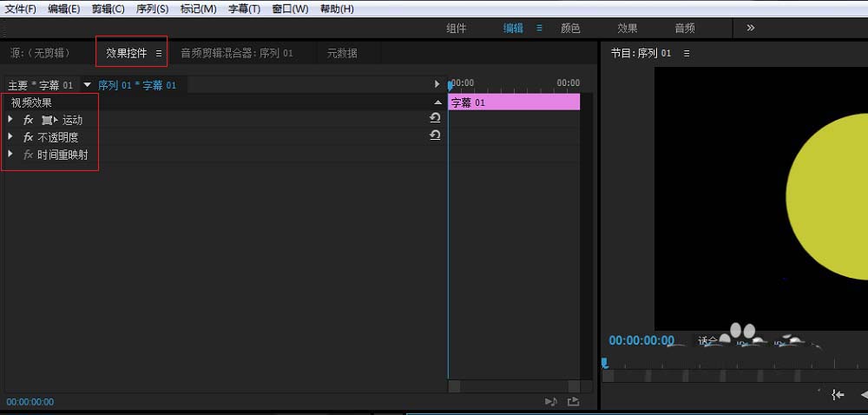Screen dimensions: 868x415
Task: Click the right handle of effect controls zoom bar
Action: (x=574, y=386)
